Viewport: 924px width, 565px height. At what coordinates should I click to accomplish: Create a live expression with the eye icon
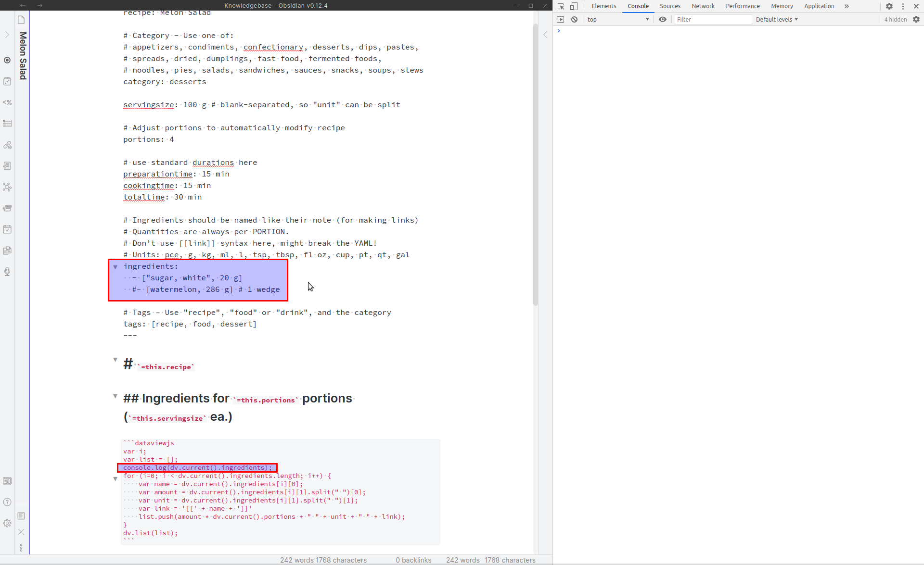pyautogui.click(x=663, y=19)
